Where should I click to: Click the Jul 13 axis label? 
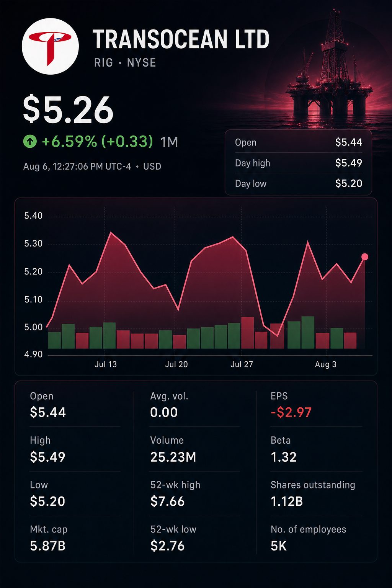(106, 364)
